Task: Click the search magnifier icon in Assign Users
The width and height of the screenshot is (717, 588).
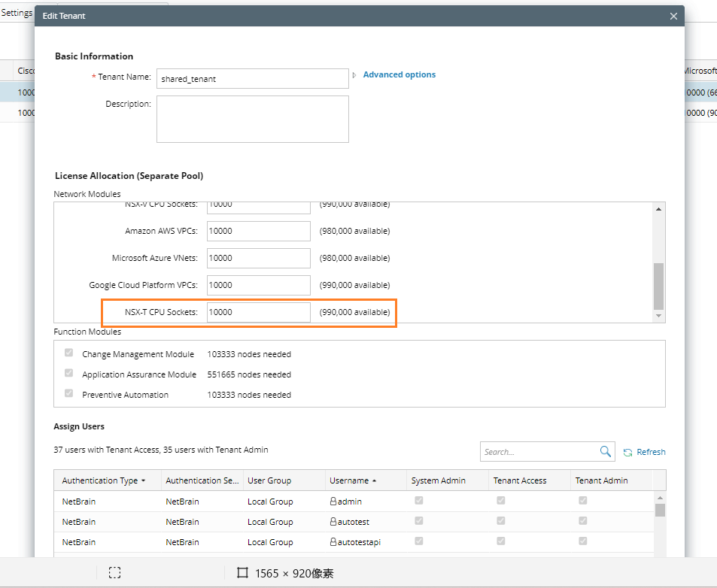Action: [x=606, y=451]
